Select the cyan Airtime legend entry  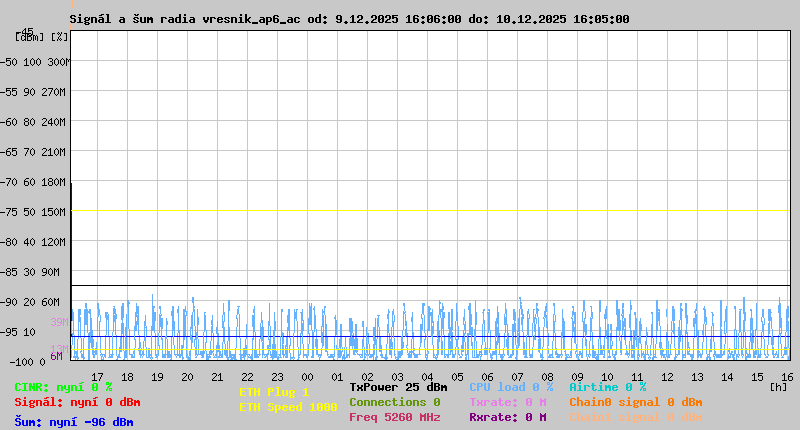click(x=607, y=387)
